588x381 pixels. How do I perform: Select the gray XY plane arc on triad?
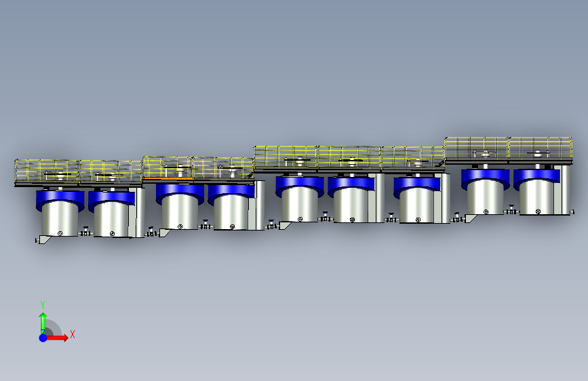click(54, 328)
